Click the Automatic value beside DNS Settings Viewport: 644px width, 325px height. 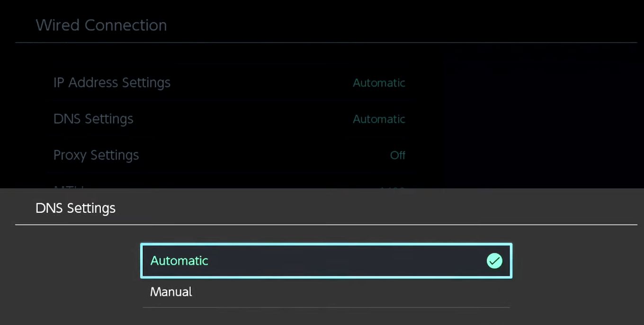379,119
